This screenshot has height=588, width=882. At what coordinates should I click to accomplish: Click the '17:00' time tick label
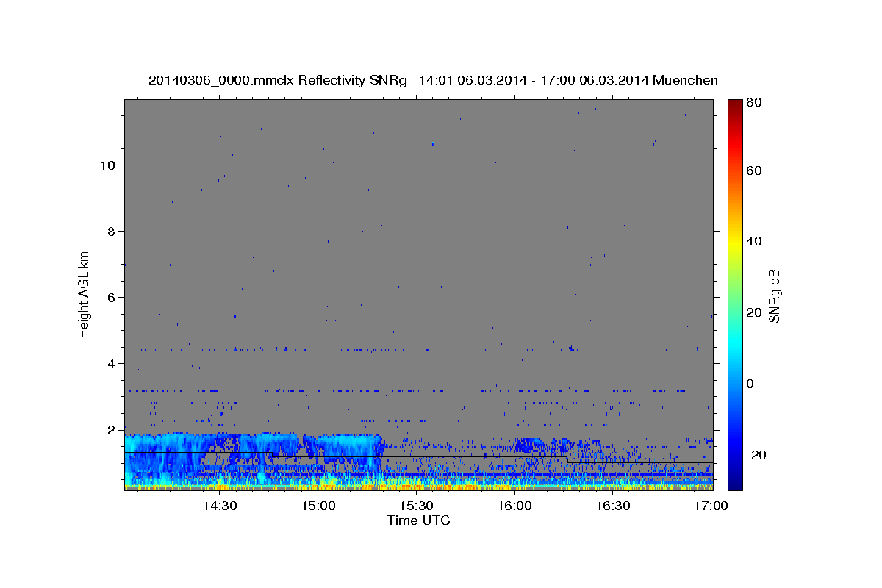pos(711,506)
